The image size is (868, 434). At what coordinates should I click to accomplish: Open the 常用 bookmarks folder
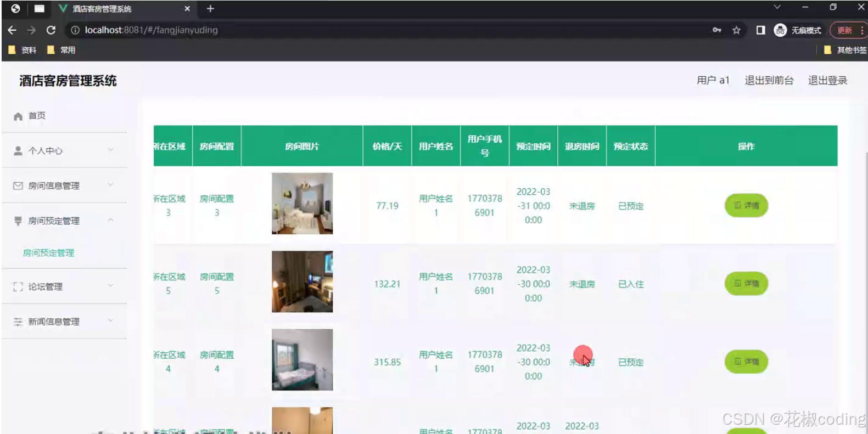pyautogui.click(x=61, y=50)
